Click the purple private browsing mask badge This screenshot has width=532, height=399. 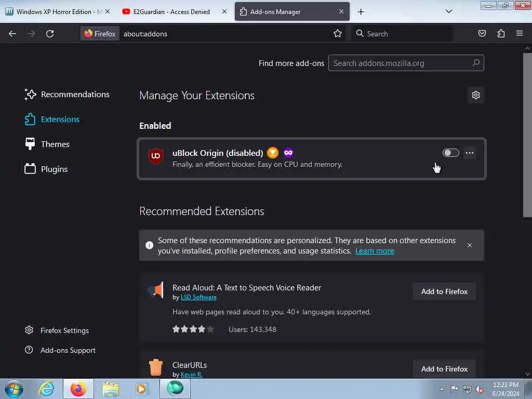[x=288, y=153]
